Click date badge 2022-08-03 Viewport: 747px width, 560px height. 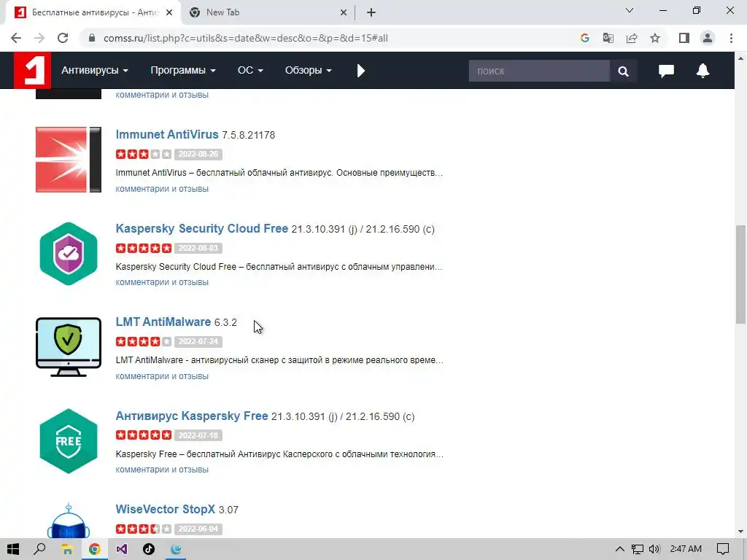(x=198, y=248)
